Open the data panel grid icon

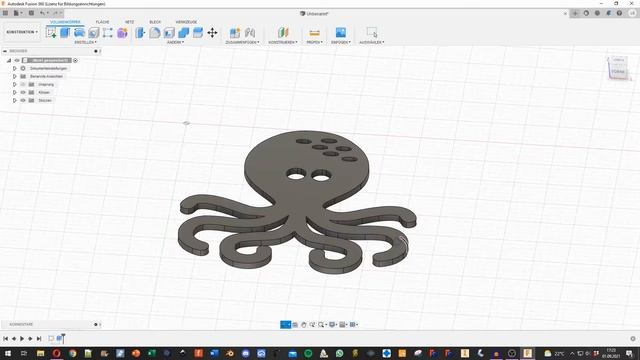coord(5,13)
